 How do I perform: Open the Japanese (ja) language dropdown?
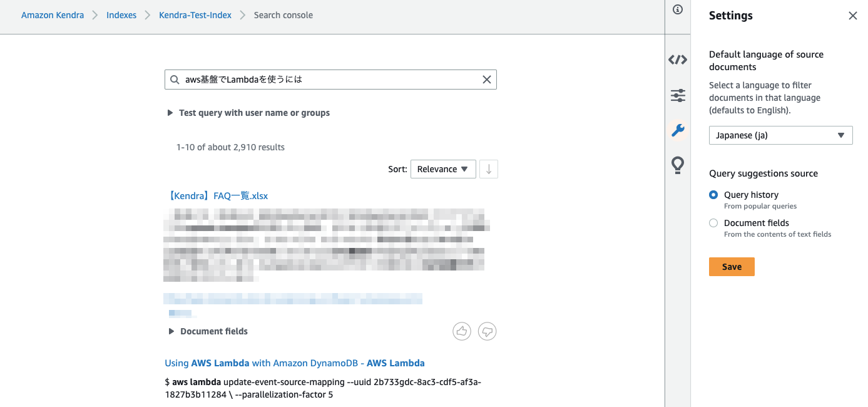pyautogui.click(x=780, y=135)
